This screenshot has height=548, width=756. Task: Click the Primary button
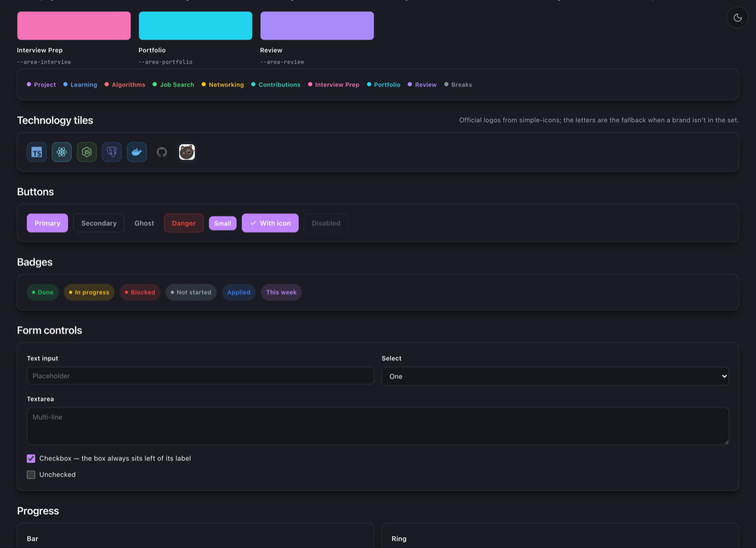coord(47,223)
